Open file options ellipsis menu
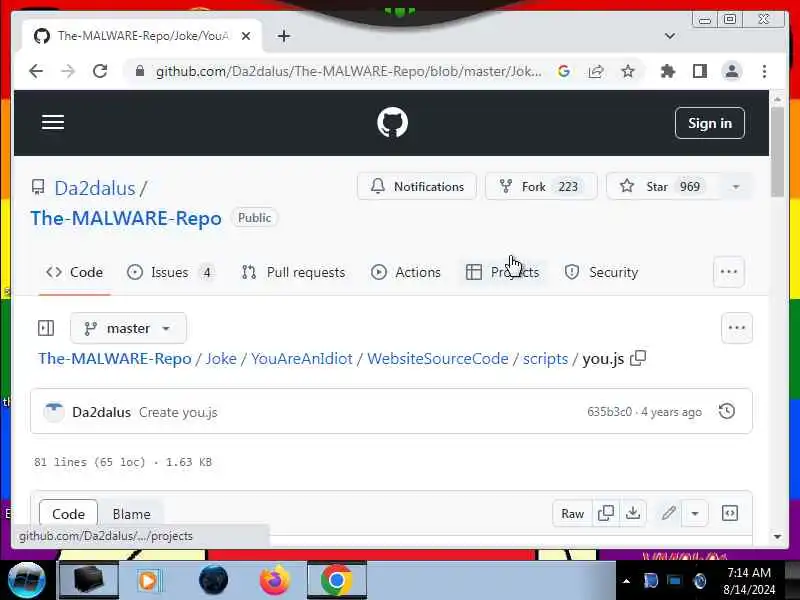This screenshot has height=600, width=800. 736,328
